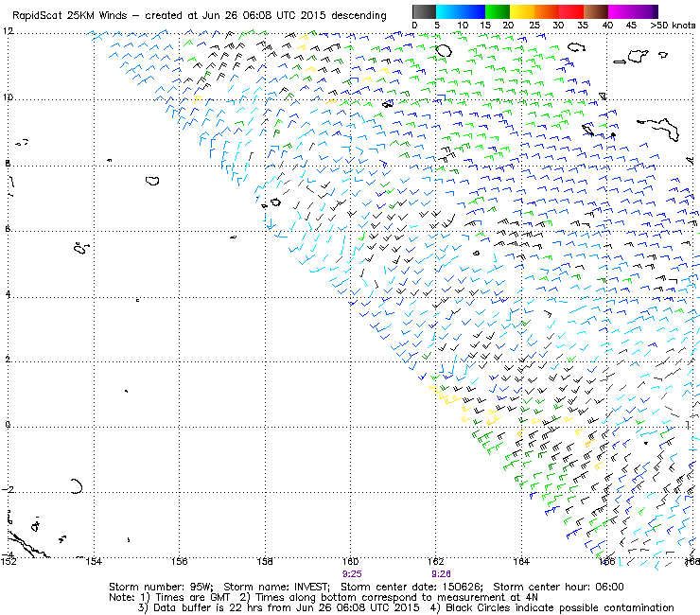Click the blue 10-15 knots legend swatch

[473, 11]
